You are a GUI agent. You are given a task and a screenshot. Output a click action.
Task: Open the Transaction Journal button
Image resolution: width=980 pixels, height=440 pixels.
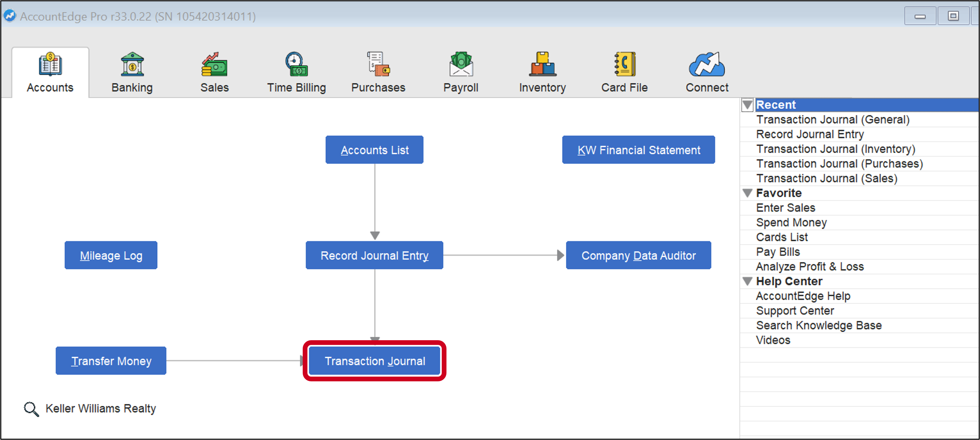pyautogui.click(x=374, y=360)
